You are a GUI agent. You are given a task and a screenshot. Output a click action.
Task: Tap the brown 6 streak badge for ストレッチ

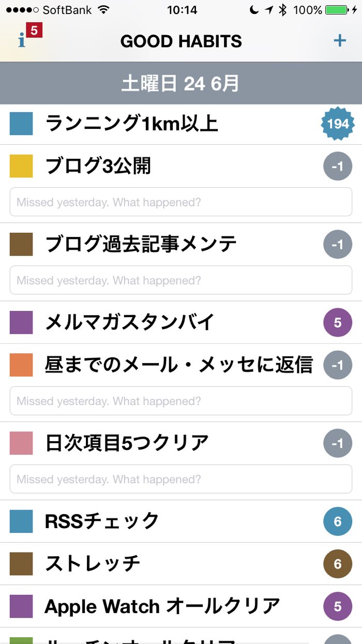[338, 564]
